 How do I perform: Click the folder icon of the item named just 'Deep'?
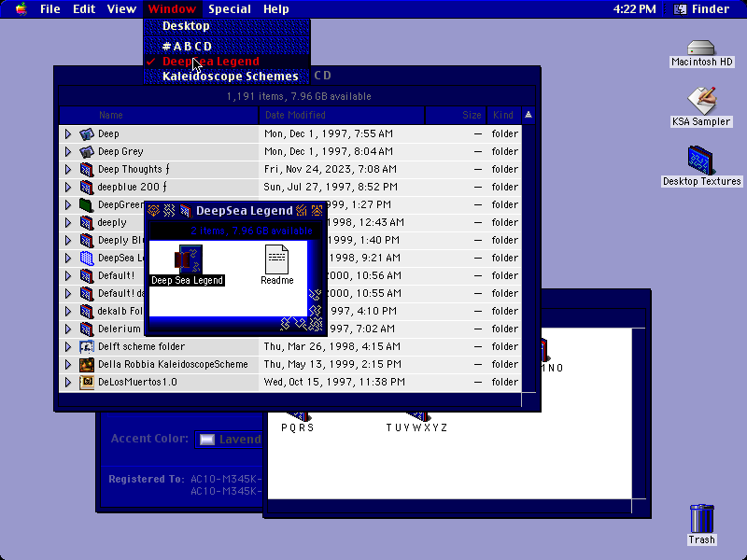click(x=86, y=133)
